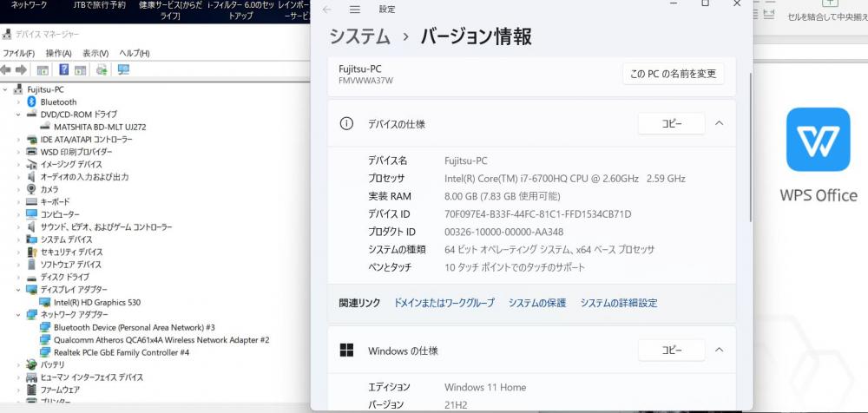Expand the Bluetooth category
Screen dimensions: 868x413
18,102
